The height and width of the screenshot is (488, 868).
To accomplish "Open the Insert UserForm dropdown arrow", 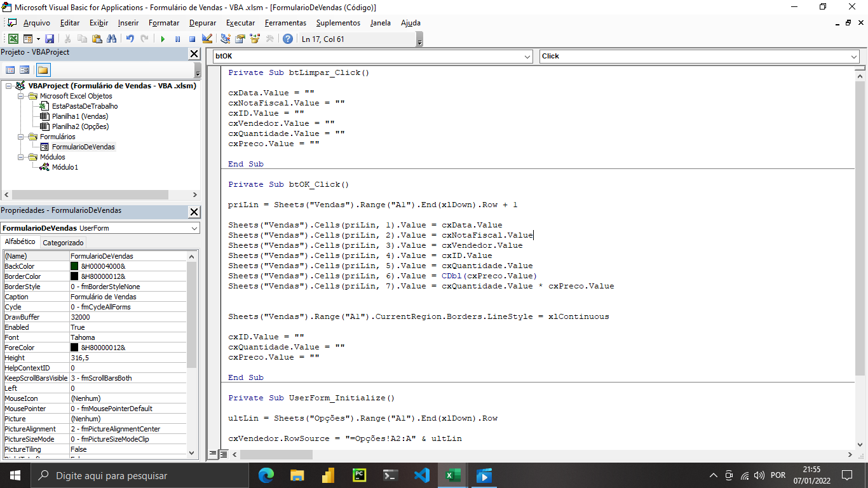I will click(37, 38).
